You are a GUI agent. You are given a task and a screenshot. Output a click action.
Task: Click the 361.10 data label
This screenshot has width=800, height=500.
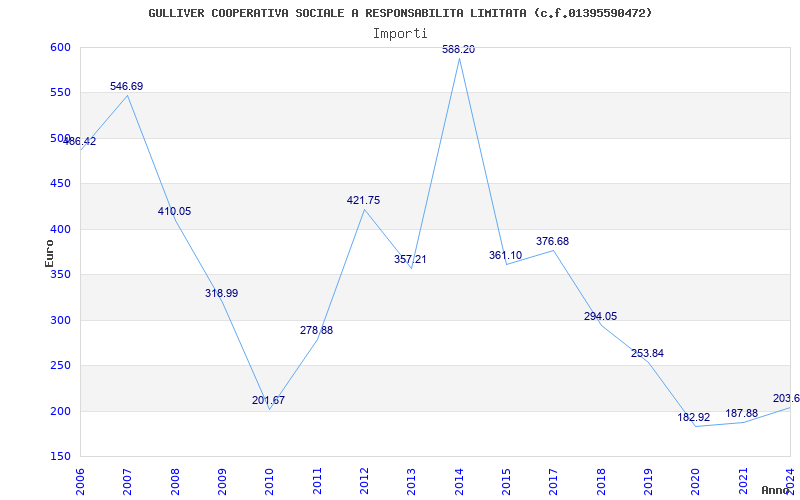(506, 255)
